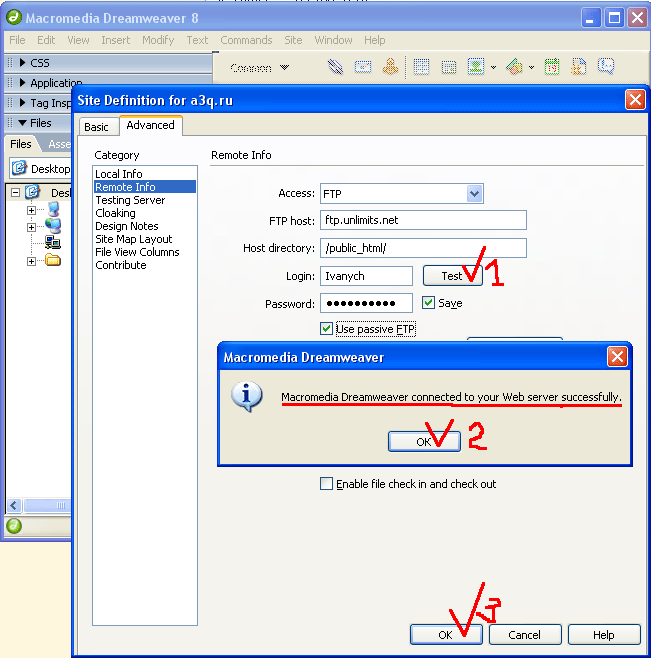
Task: Close the connection success message dialog
Action: (617, 357)
